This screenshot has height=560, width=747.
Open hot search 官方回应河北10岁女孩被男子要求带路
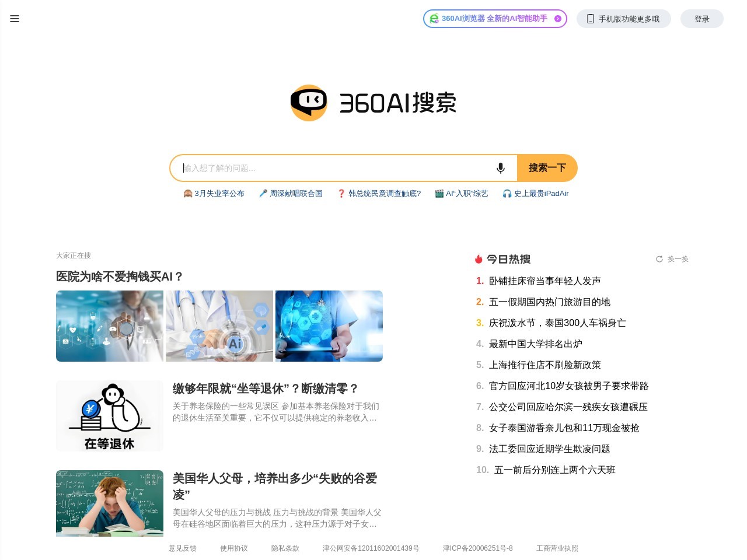point(568,386)
